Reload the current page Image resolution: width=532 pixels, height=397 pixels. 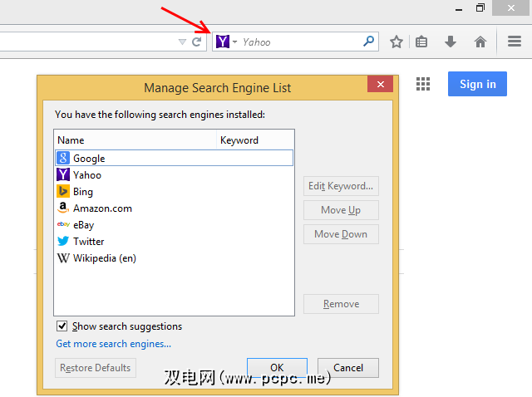coord(196,42)
